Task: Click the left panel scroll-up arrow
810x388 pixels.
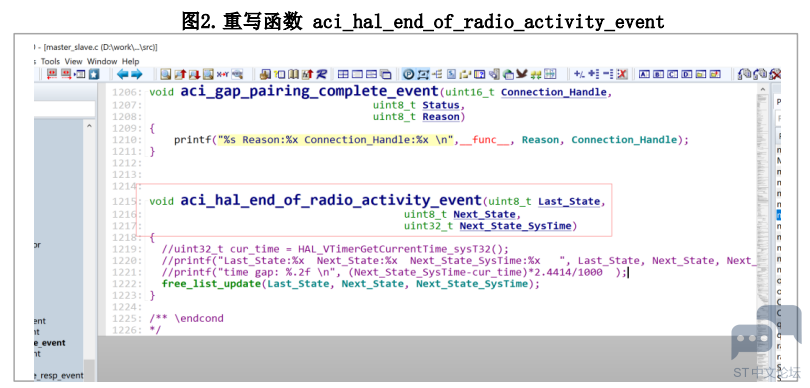Action: pyautogui.click(x=89, y=126)
